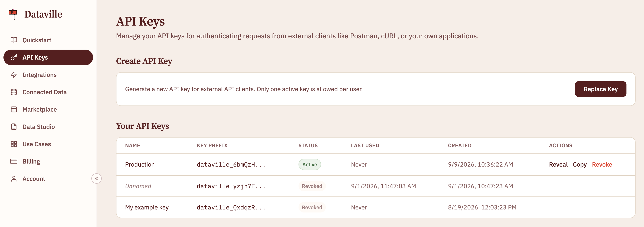Reveal the Production API key

click(x=558, y=164)
